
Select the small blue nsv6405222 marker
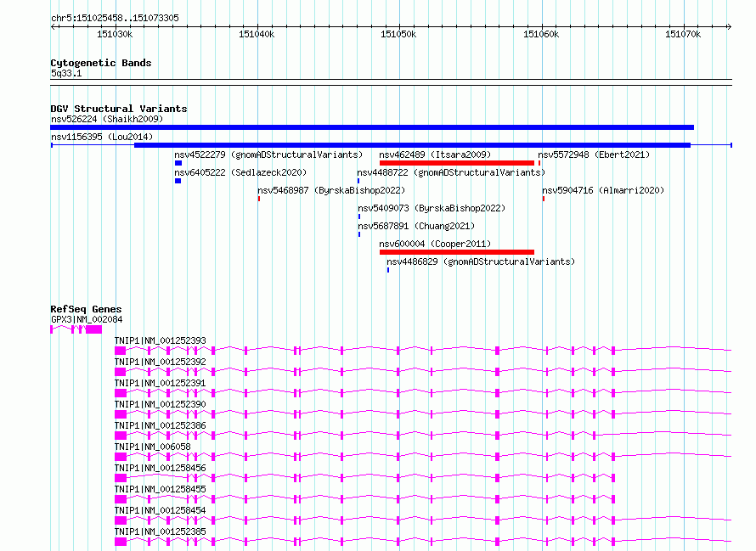click(178, 181)
